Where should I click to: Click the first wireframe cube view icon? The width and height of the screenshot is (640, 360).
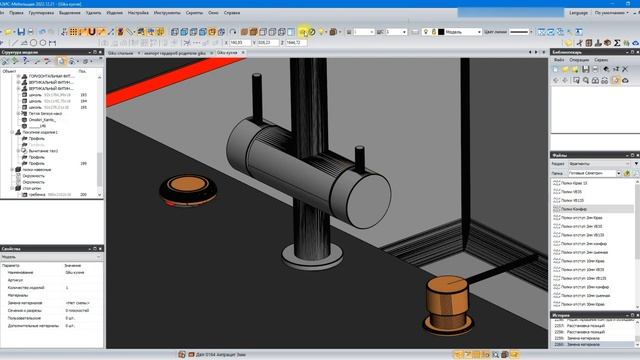click(175, 32)
